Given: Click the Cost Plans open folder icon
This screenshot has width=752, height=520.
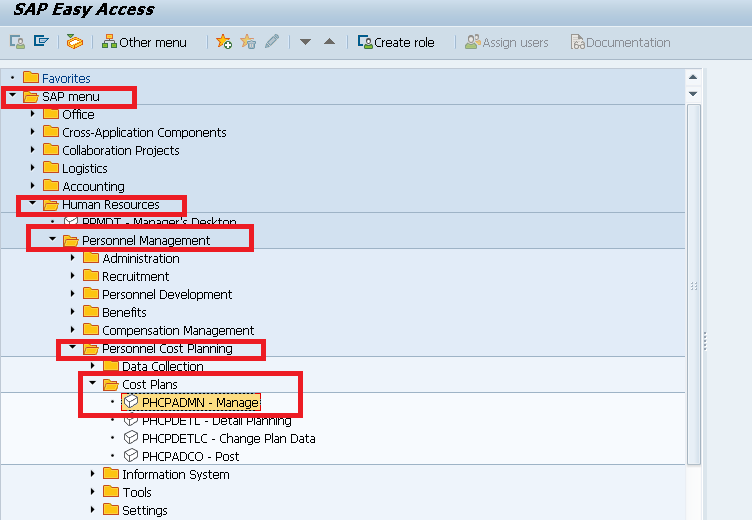Looking at the screenshot, I should click(111, 385).
